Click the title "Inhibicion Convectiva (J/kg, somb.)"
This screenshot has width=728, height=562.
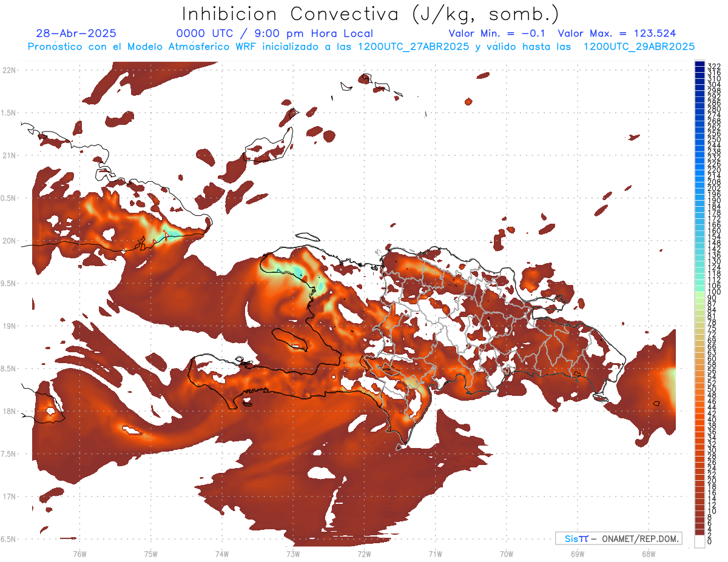click(x=371, y=15)
